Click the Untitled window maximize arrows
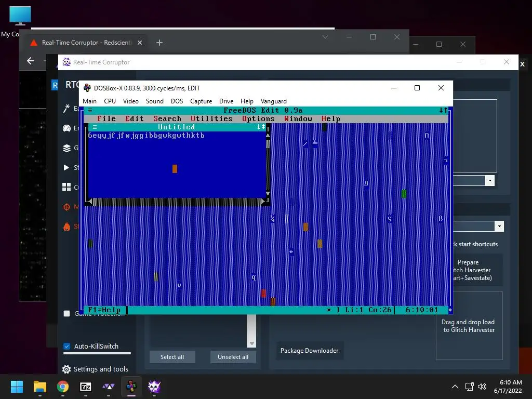532x399 pixels. point(261,127)
